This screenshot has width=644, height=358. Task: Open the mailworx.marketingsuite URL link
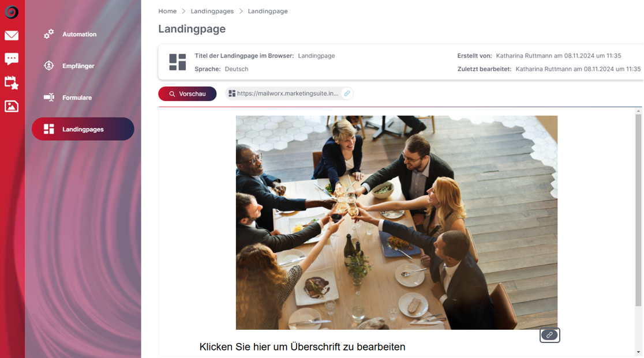click(x=287, y=93)
